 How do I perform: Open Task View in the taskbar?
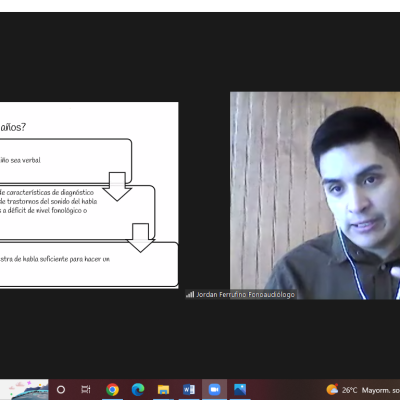point(86,389)
